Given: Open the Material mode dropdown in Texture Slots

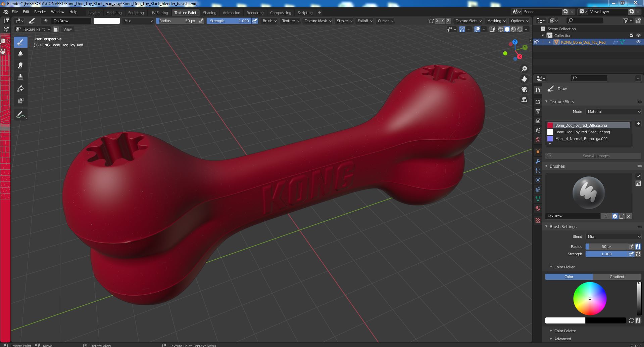Looking at the screenshot, I should [x=613, y=112].
